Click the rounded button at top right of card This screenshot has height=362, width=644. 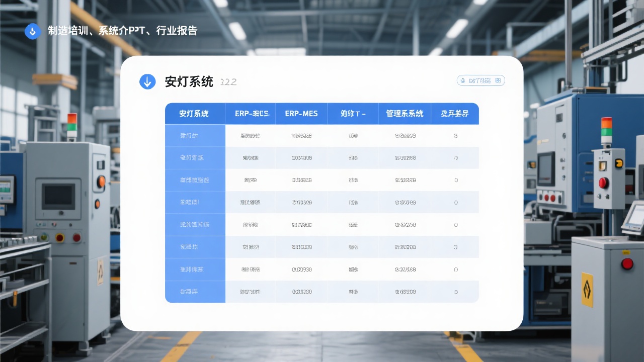pyautogui.click(x=480, y=80)
